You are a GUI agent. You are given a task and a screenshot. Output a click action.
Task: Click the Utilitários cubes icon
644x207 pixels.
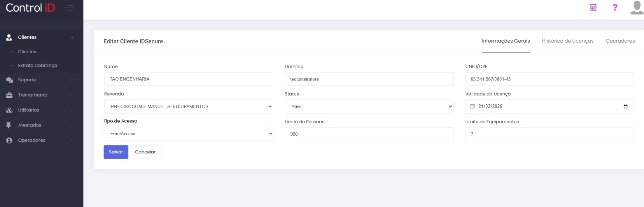[9, 110]
